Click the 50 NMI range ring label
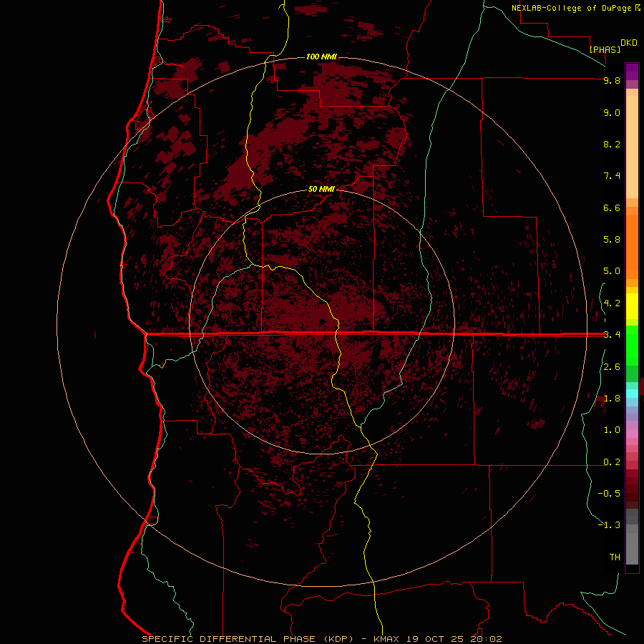 [x=321, y=189]
